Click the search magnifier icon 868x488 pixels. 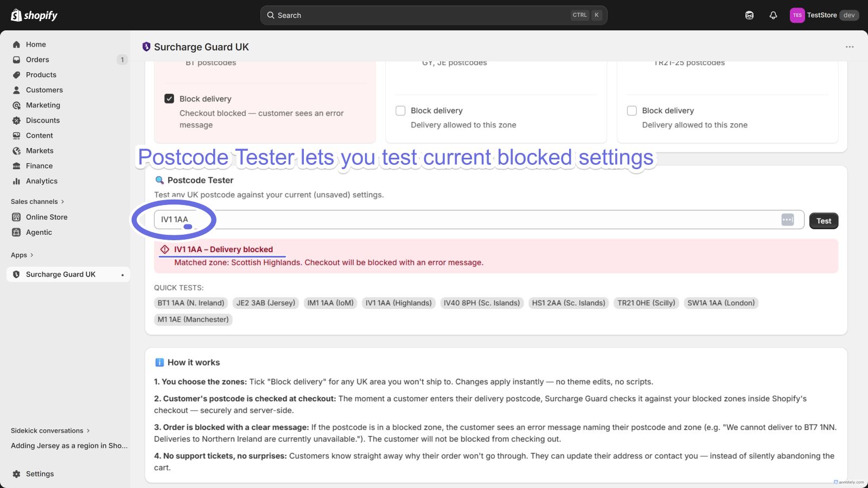[x=271, y=15]
